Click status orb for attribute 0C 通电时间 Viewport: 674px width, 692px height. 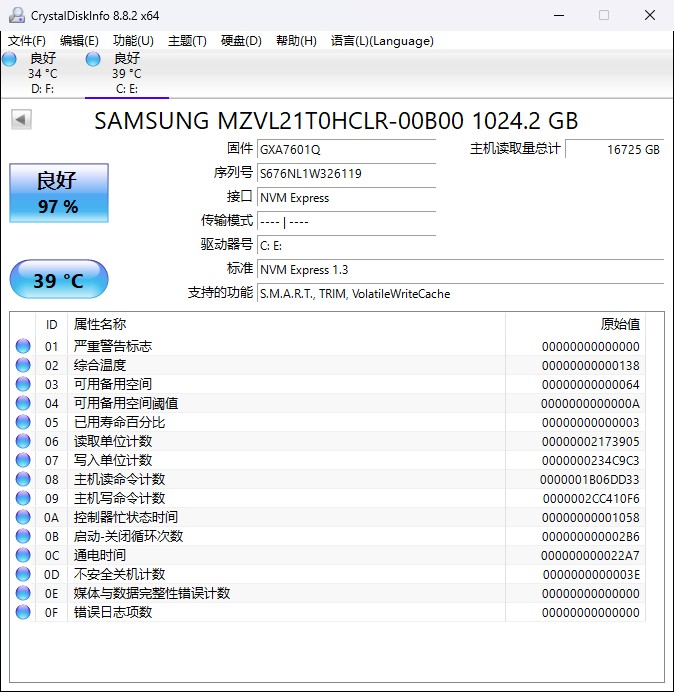click(x=23, y=555)
